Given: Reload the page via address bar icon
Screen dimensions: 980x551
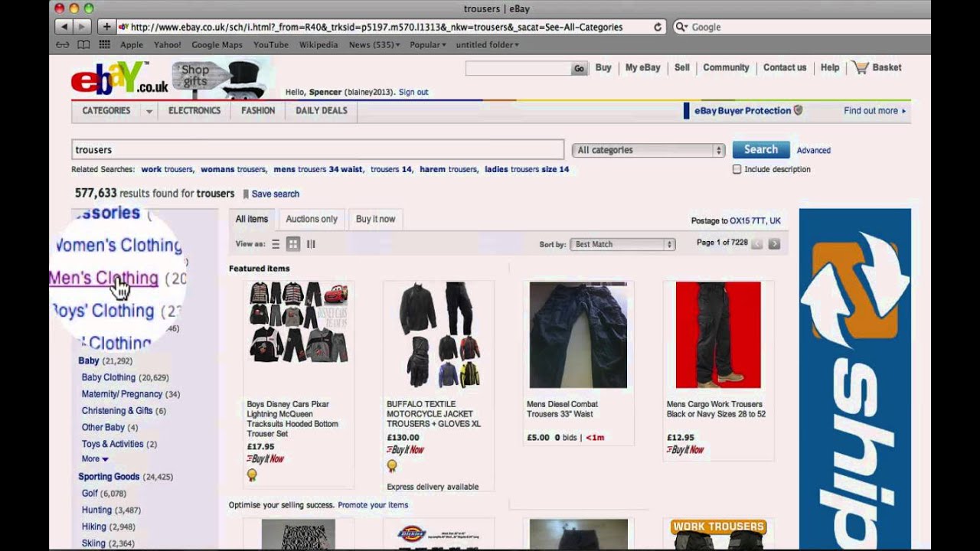Looking at the screenshot, I should click(x=658, y=27).
